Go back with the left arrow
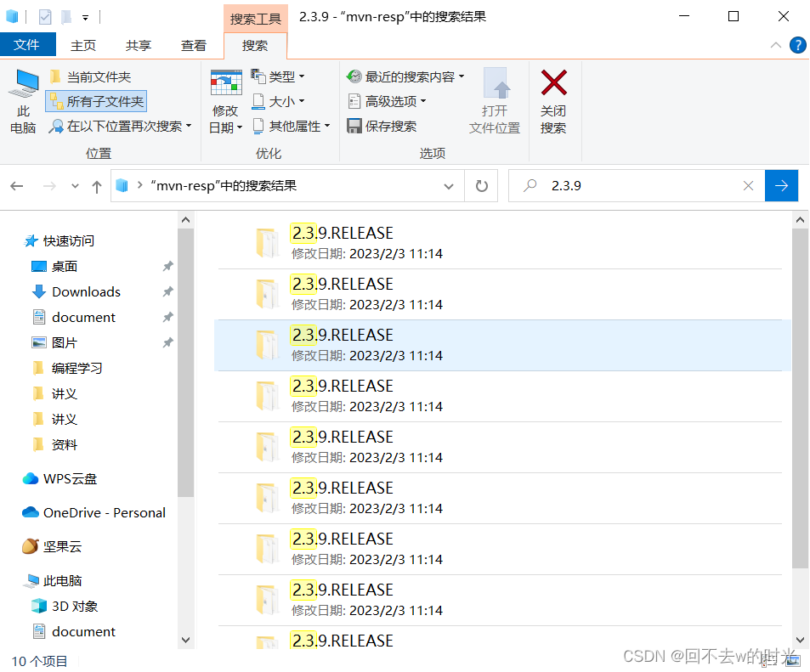This screenshot has height=672, width=810. click(16, 186)
